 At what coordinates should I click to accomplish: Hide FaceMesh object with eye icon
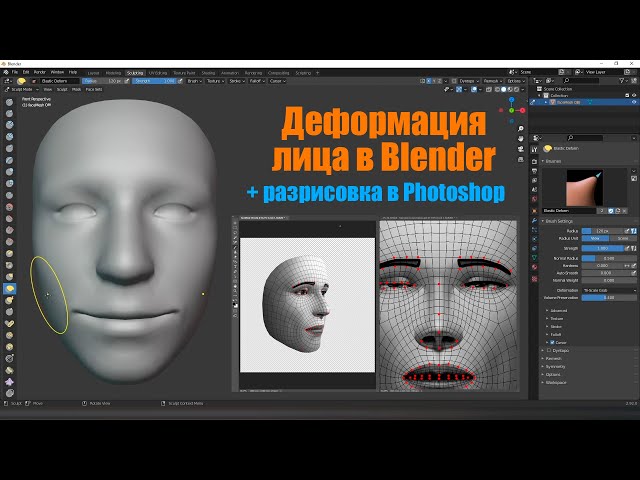pyautogui.click(x=634, y=102)
